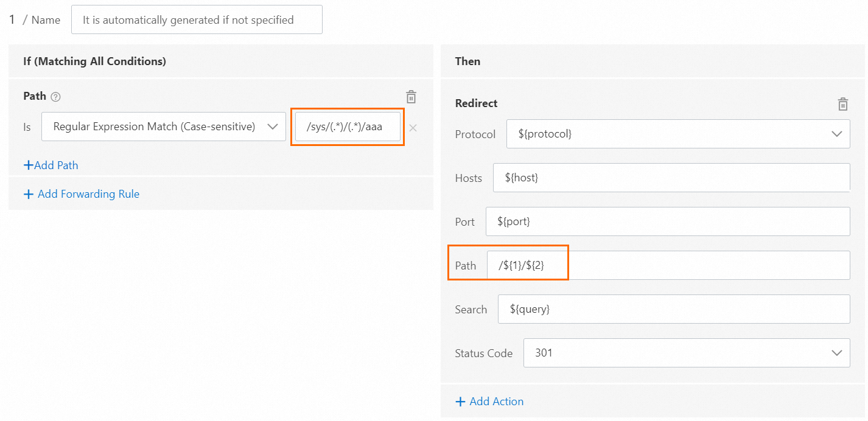Click the Search ${query} field
The image size is (868, 421).
pyautogui.click(x=673, y=309)
